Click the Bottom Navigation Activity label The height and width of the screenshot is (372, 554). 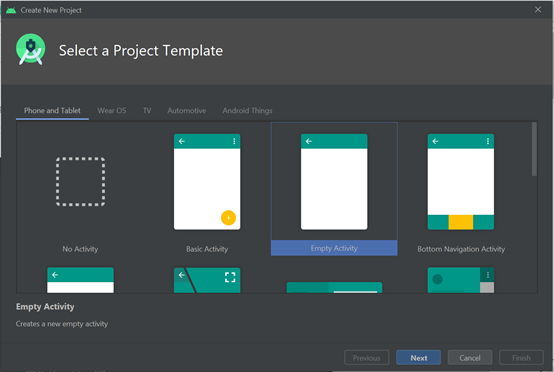[x=461, y=249]
